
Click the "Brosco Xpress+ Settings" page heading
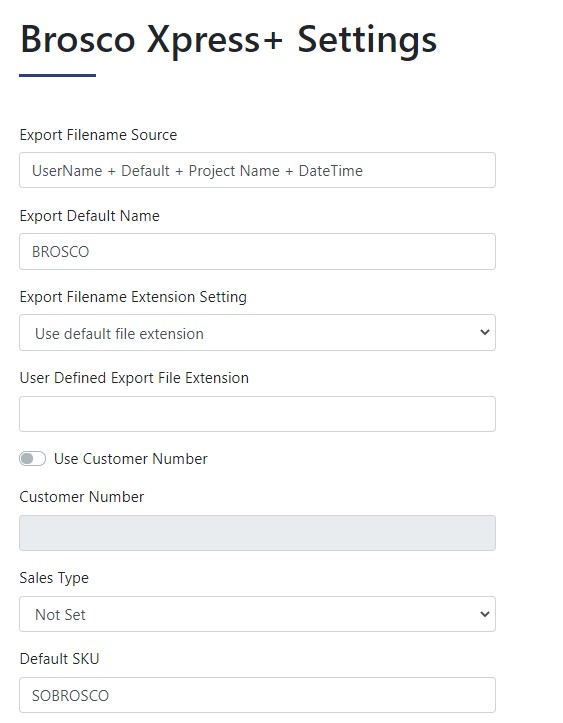[228, 40]
